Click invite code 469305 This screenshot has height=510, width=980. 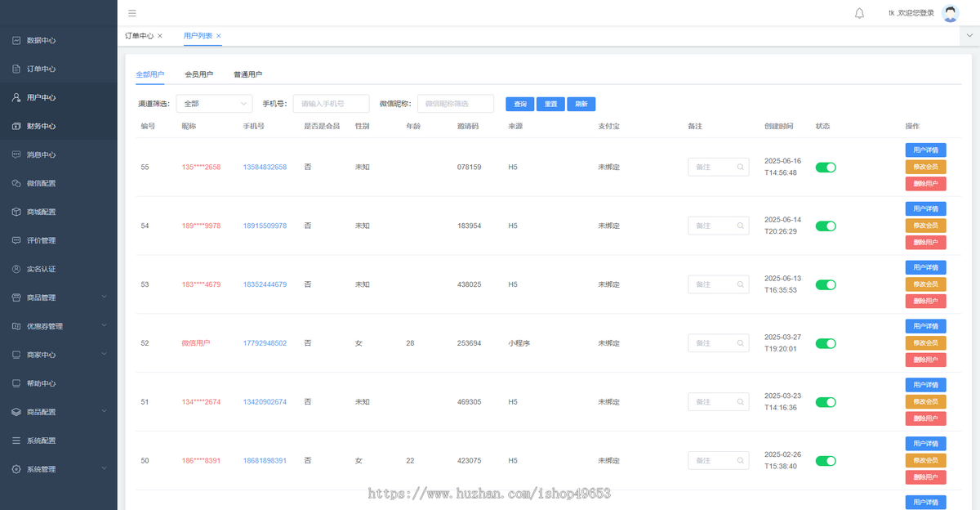pyautogui.click(x=469, y=402)
